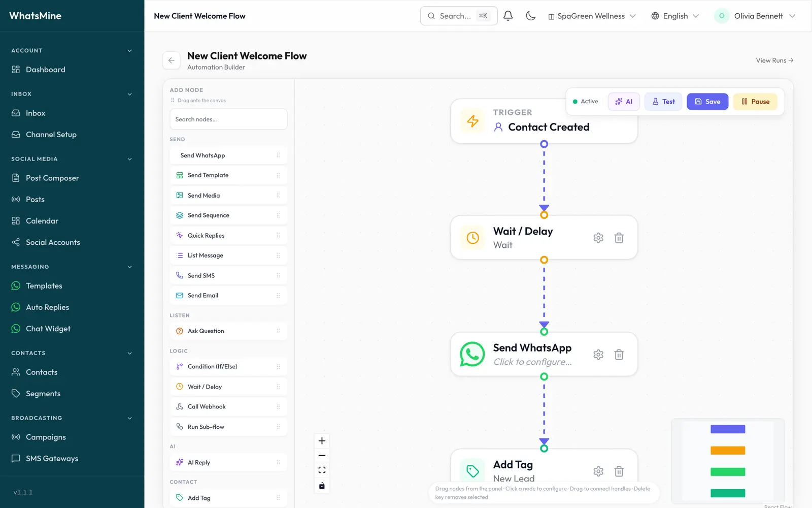The image size is (812, 508).
Task: Collapse the MESSAGING sidebar section
Action: click(129, 267)
